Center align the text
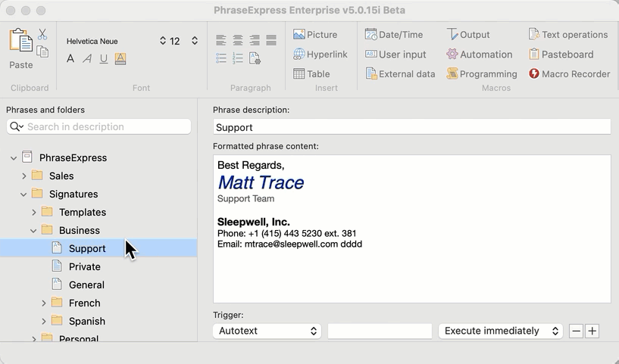Image resolution: width=619 pixels, height=364 pixels. [238, 40]
